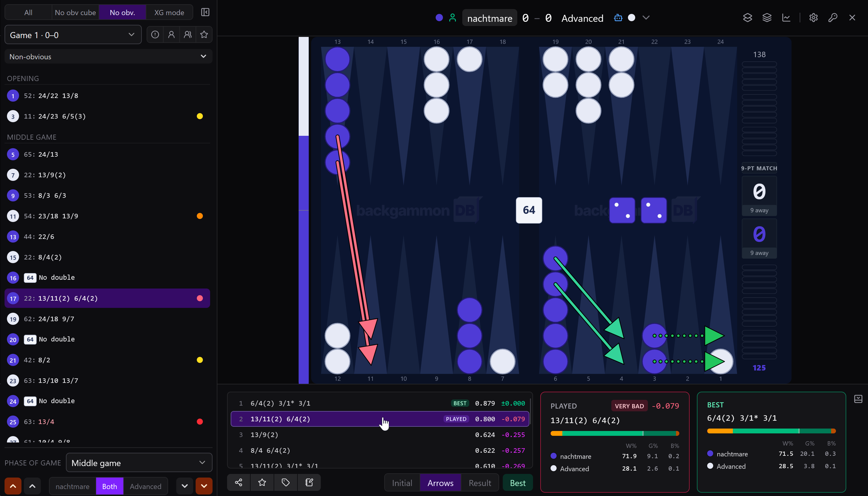Select the No obv. filter mode
Image resolution: width=868 pixels, height=496 pixels.
pyautogui.click(x=122, y=13)
